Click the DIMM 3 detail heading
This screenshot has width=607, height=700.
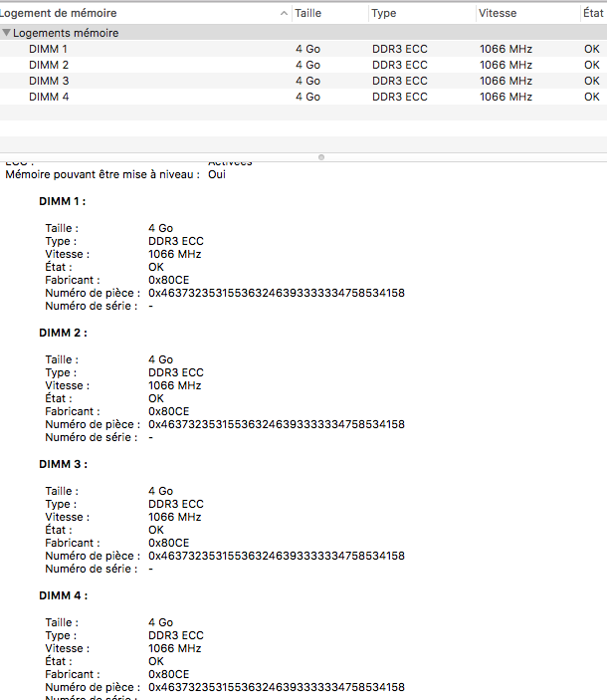(x=63, y=464)
